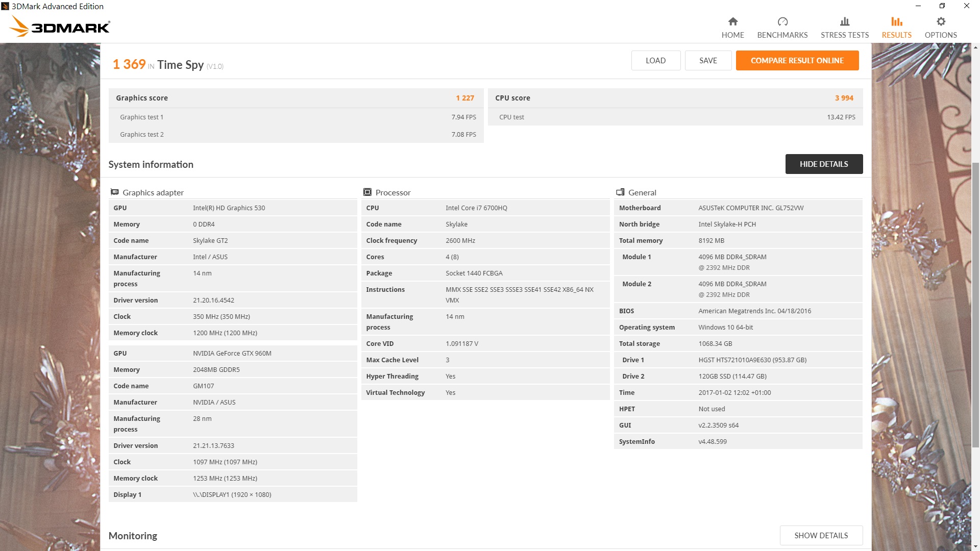Click the Monitoring heading
This screenshot has width=980, height=551.
[x=133, y=536]
